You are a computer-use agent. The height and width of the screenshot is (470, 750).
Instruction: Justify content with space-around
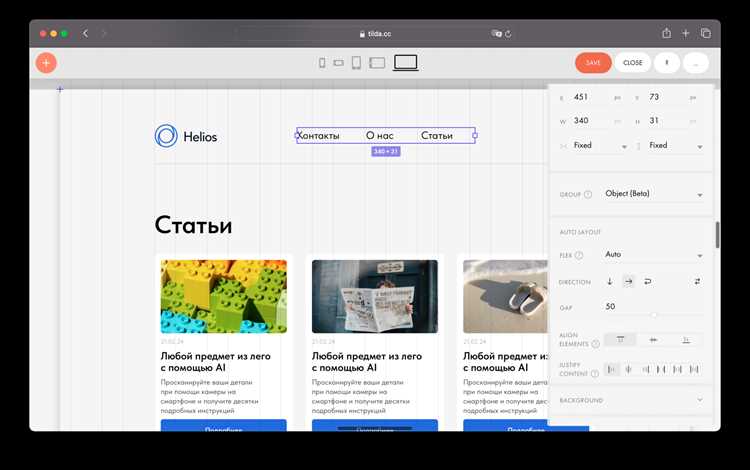click(x=677, y=369)
